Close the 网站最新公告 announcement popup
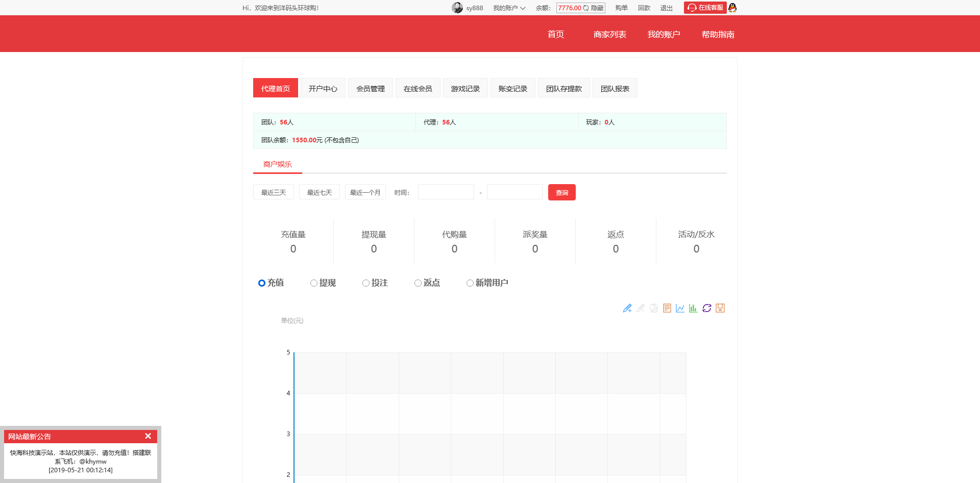 (x=148, y=436)
